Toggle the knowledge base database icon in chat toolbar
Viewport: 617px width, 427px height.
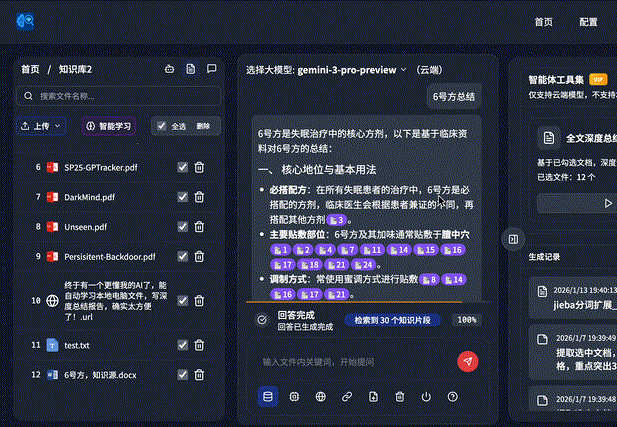(x=268, y=397)
